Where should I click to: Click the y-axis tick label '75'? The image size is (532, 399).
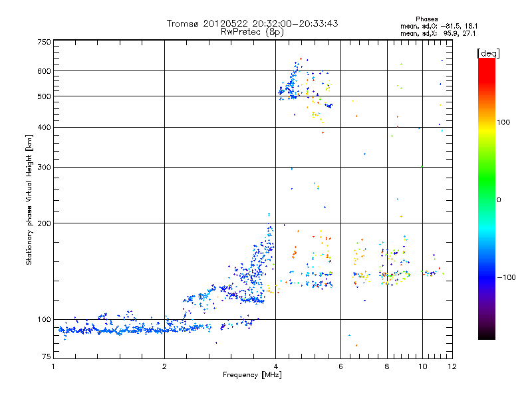pyautogui.click(x=47, y=356)
